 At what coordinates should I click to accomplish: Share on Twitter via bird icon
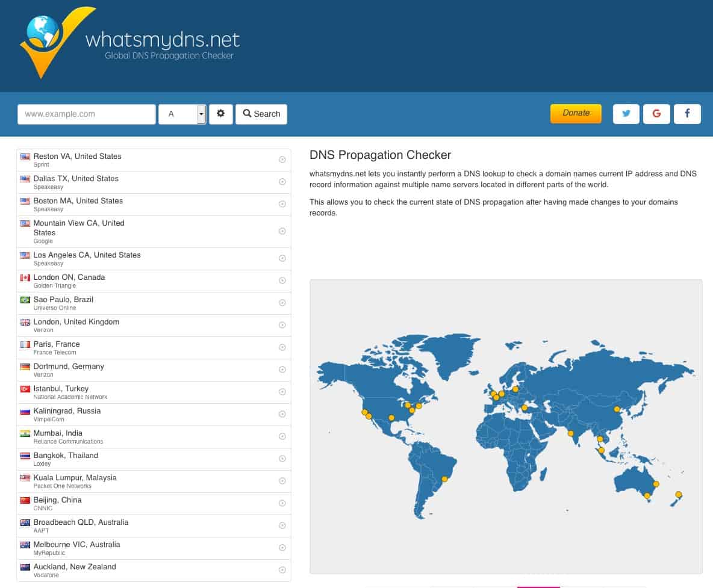tap(626, 114)
